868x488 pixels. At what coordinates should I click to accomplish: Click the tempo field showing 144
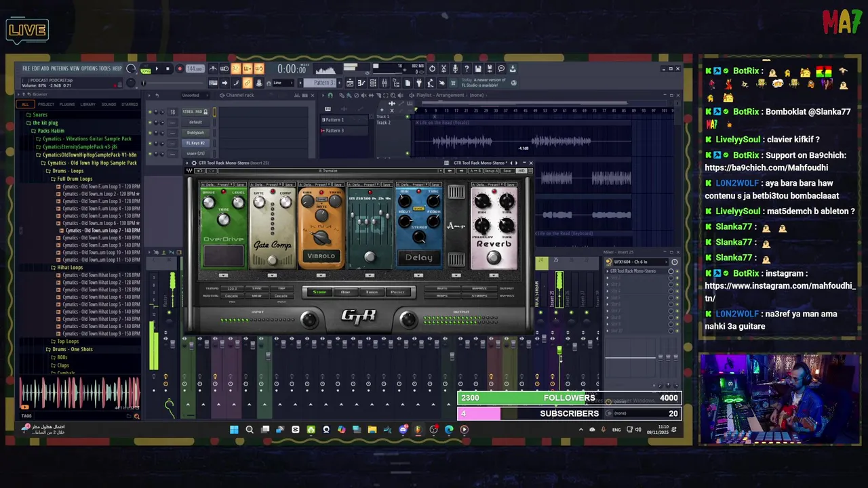coord(195,68)
